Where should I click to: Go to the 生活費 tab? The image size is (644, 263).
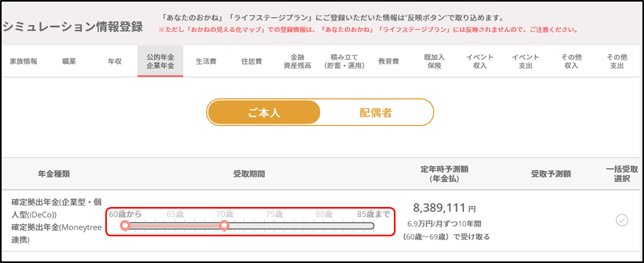[206, 61]
